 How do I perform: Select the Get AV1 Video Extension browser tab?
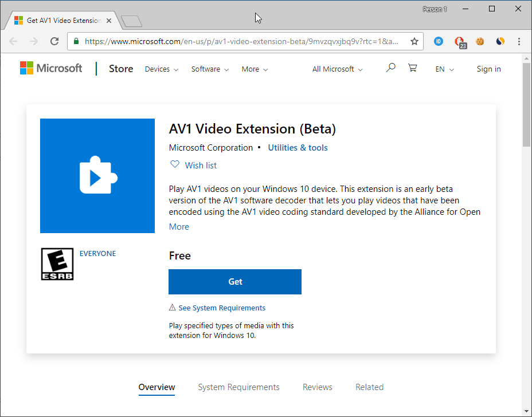click(x=62, y=21)
